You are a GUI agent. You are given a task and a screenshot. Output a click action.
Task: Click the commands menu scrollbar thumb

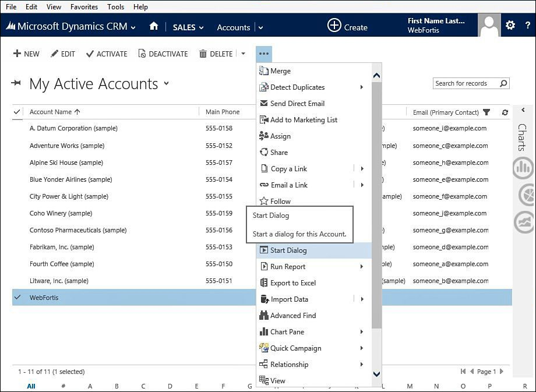pos(377,205)
